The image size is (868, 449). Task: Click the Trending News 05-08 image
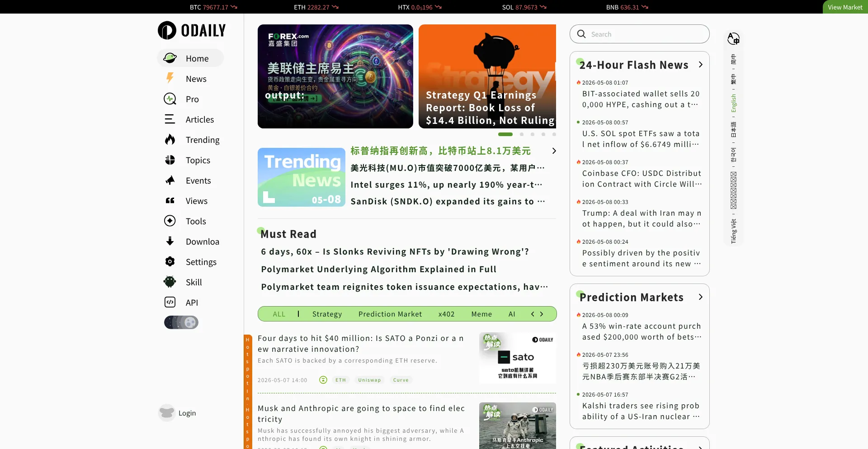[302, 177]
